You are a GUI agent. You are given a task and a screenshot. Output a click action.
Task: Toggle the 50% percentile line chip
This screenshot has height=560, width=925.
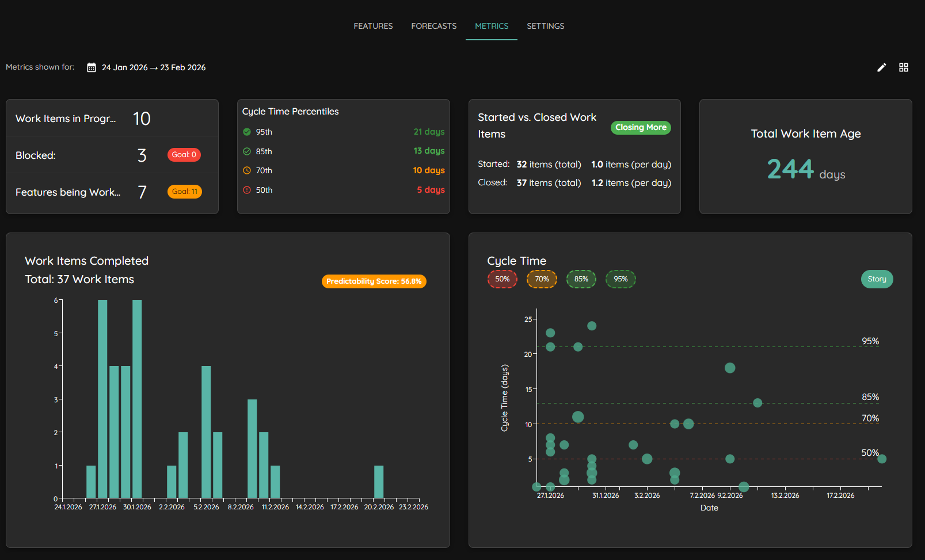coord(503,279)
